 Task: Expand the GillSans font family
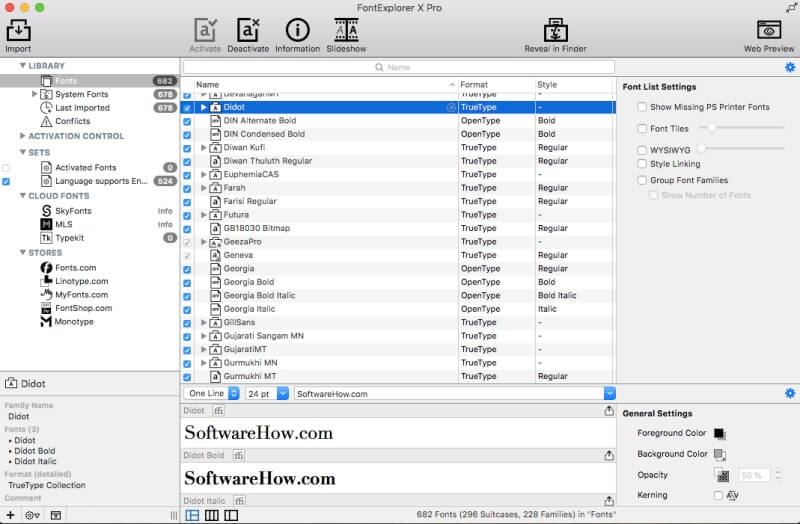(x=204, y=322)
